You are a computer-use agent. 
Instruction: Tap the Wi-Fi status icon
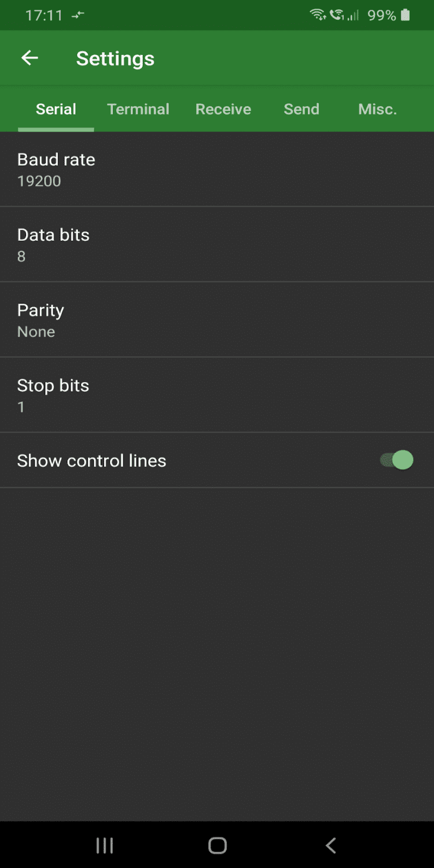click(x=318, y=15)
